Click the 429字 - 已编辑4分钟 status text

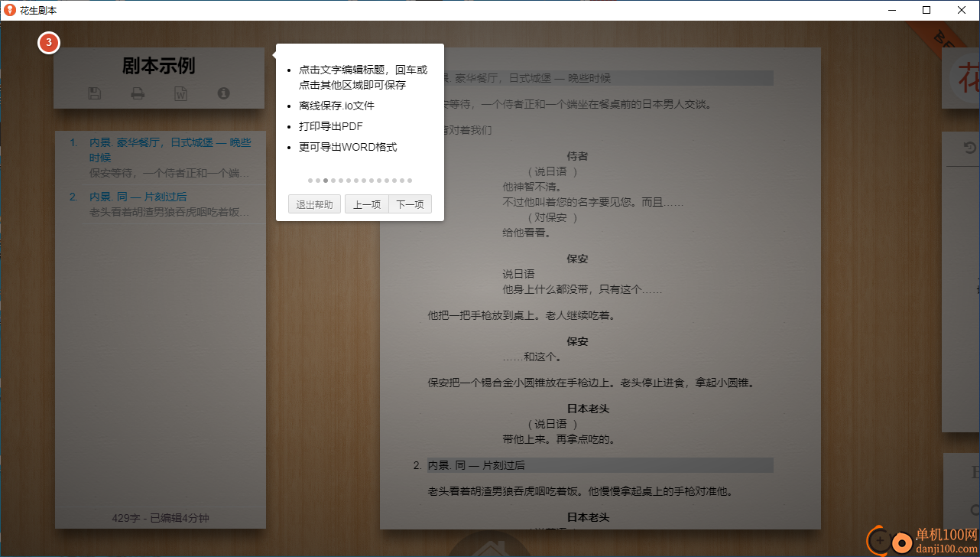point(161,518)
